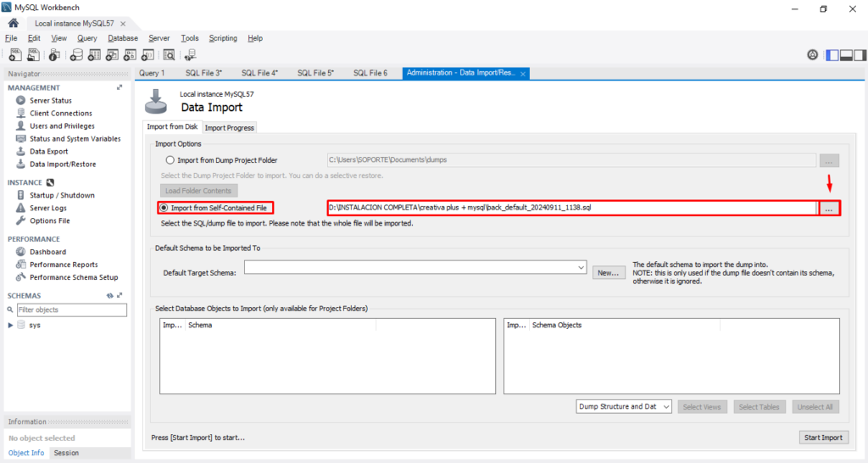Toggle the left sidebar panel icon

click(x=832, y=55)
